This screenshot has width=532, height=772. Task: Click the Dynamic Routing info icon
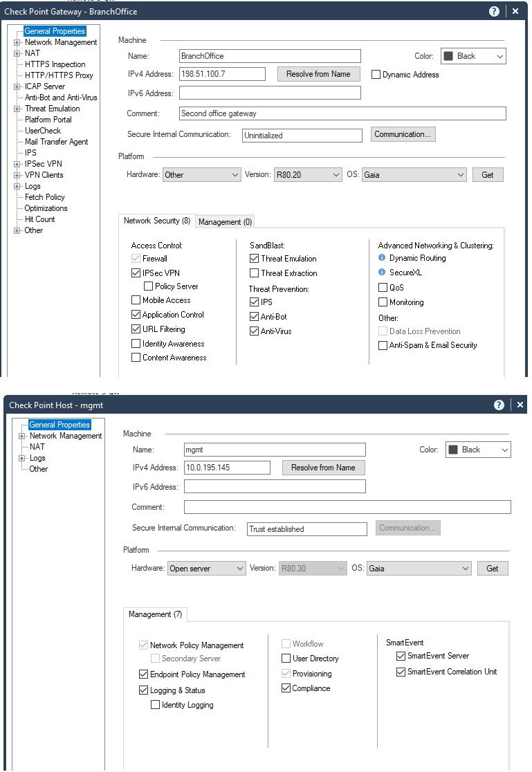(382, 257)
